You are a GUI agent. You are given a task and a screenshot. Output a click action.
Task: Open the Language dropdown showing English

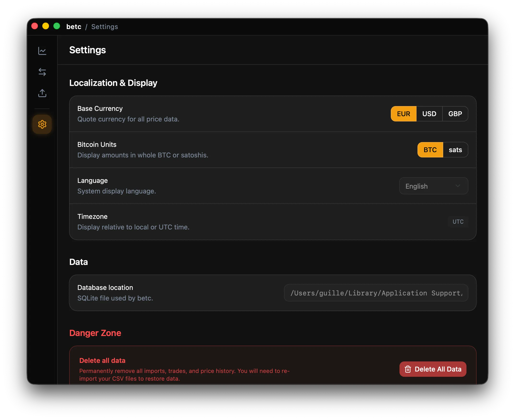tap(433, 186)
